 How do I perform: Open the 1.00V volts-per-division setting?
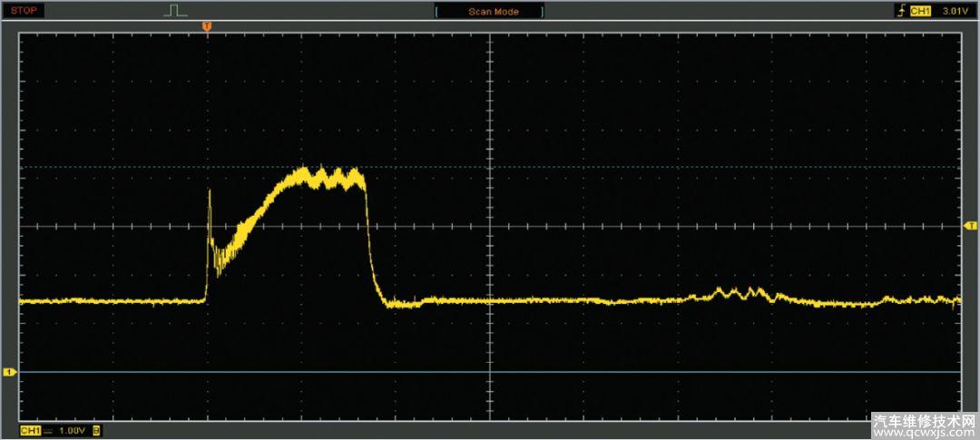click(x=71, y=431)
